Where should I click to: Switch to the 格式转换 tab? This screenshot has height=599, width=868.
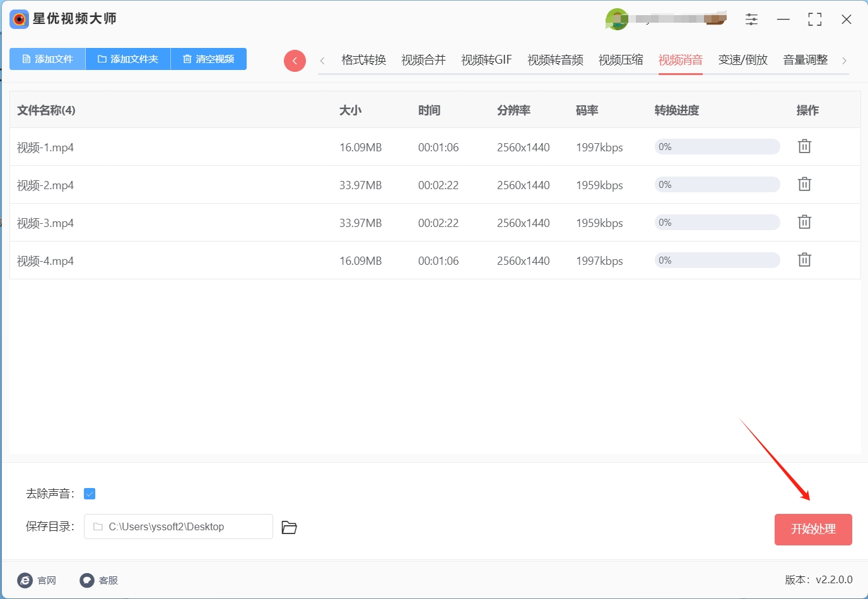(x=363, y=60)
